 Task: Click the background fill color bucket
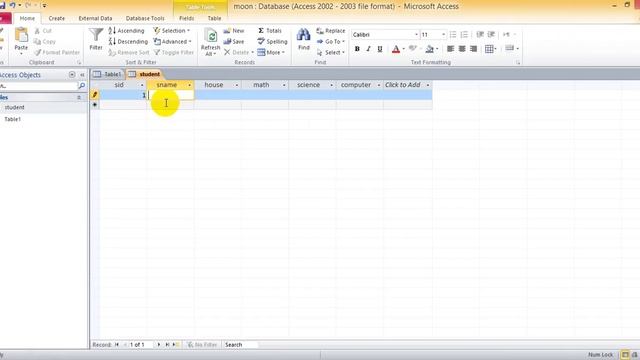(x=429, y=49)
